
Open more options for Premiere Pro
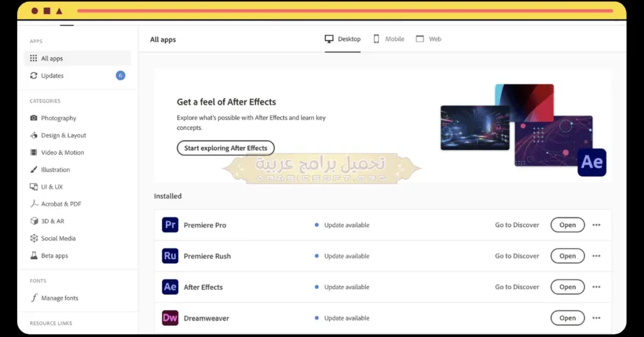(x=596, y=225)
